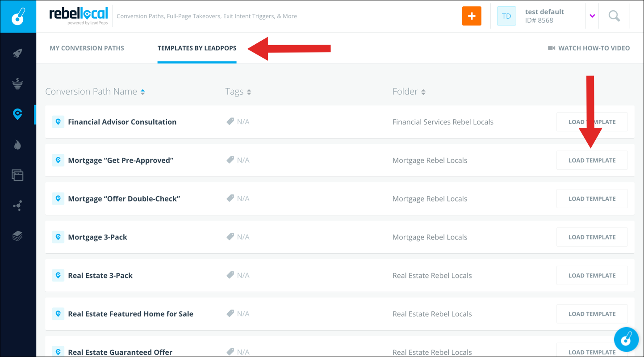
Task: Open the flame icon in the sidebar
Action: [x=17, y=145]
